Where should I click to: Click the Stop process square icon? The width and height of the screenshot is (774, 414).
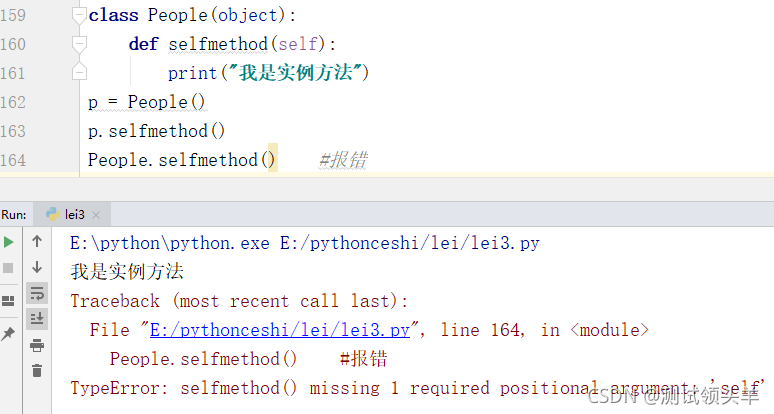click(x=8, y=268)
